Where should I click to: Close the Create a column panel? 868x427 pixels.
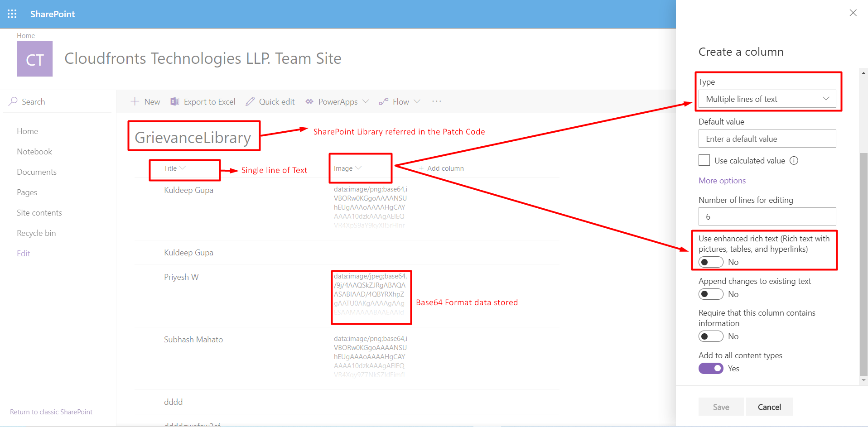853,13
